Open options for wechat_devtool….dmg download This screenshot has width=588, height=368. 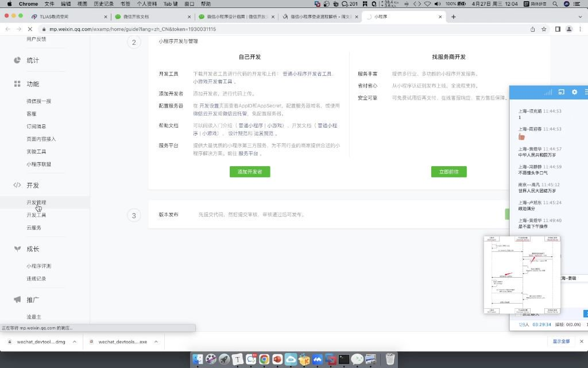[75, 342]
